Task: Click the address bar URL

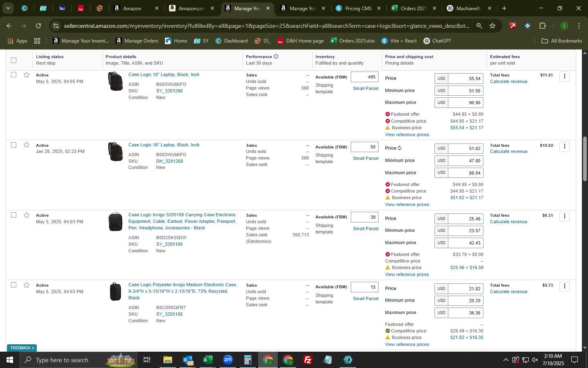Action: pos(266,26)
